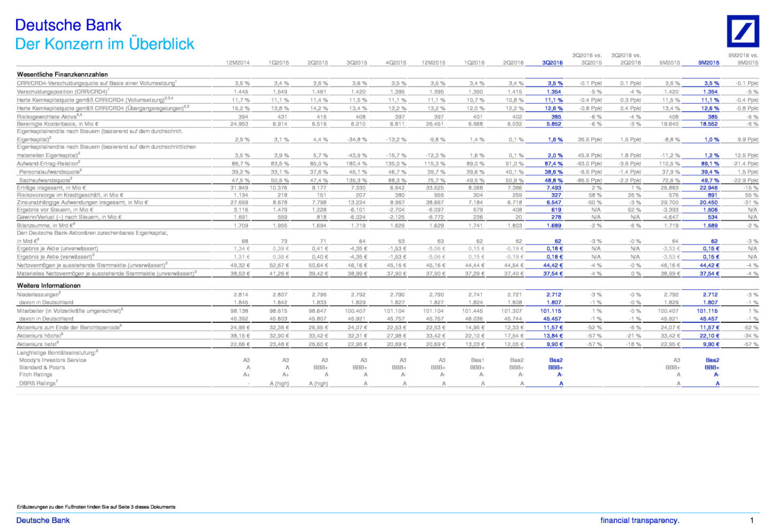The height and width of the screenshot is (532, 769).
Task: Select the 'Aktienkurs höchst' row label
Action: click(x=41, y=336)
